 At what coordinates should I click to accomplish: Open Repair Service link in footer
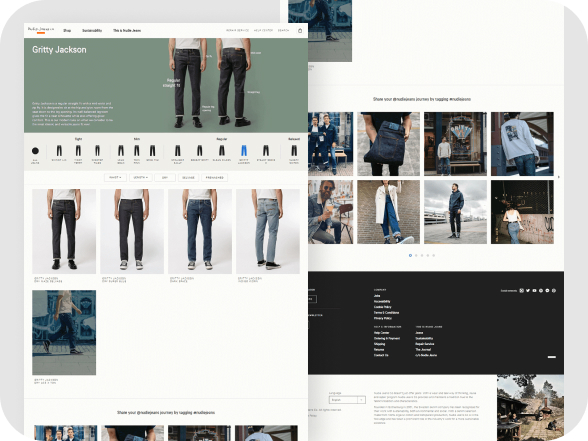tap(424, 344)
